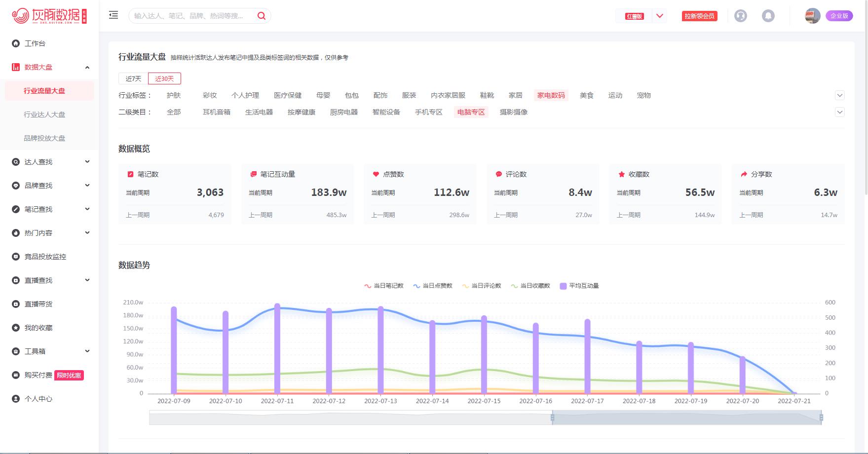Toggle the 当日点赞数 legend series
The width and height of the screenshot is (868, 454).
433,286
